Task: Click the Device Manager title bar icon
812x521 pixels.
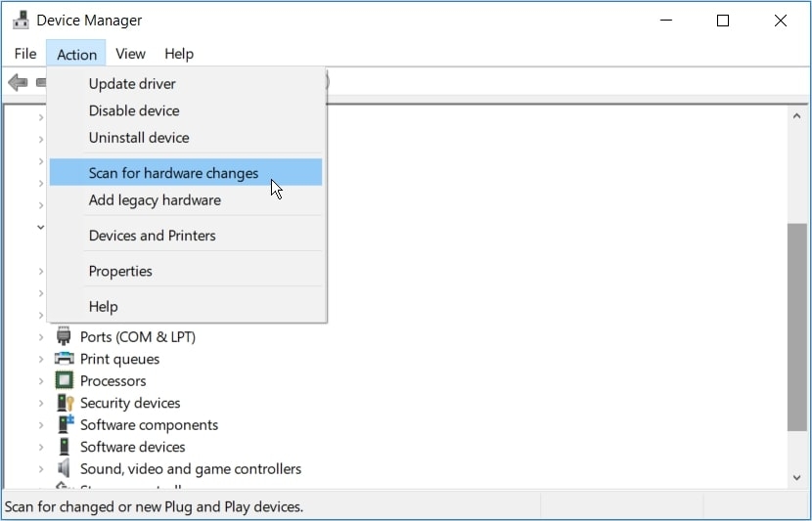Action: [x=21, y=21]
